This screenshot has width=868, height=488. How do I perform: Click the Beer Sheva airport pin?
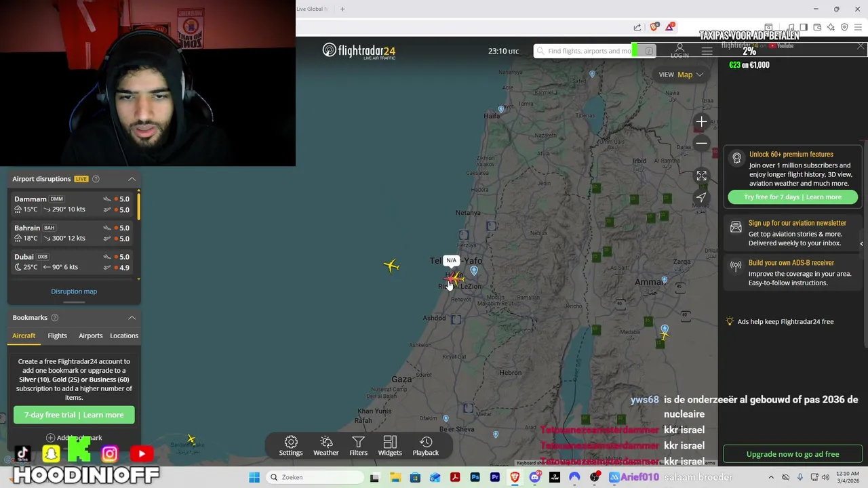click(x=446, y=418)
